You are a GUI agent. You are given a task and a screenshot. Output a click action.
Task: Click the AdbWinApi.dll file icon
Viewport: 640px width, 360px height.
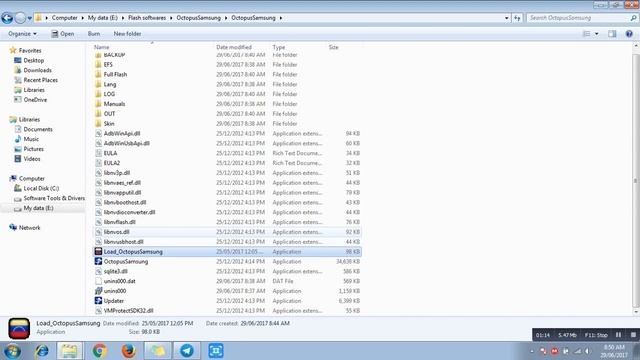click(x=98, y=133)
